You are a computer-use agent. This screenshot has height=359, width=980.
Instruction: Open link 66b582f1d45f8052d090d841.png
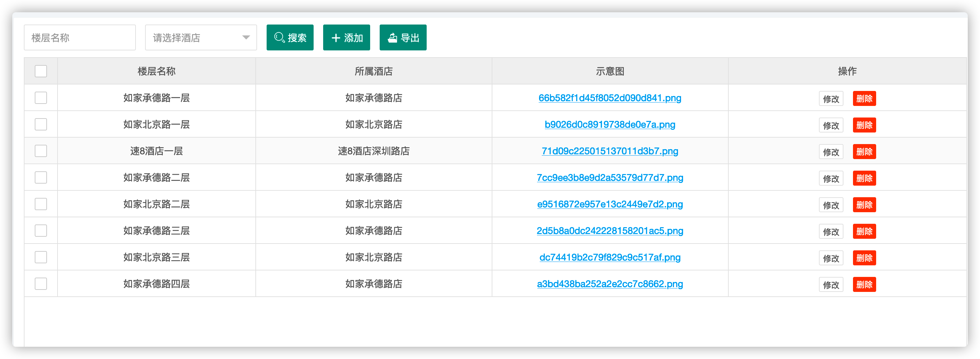pyautogui.click(x=610, y=98)
